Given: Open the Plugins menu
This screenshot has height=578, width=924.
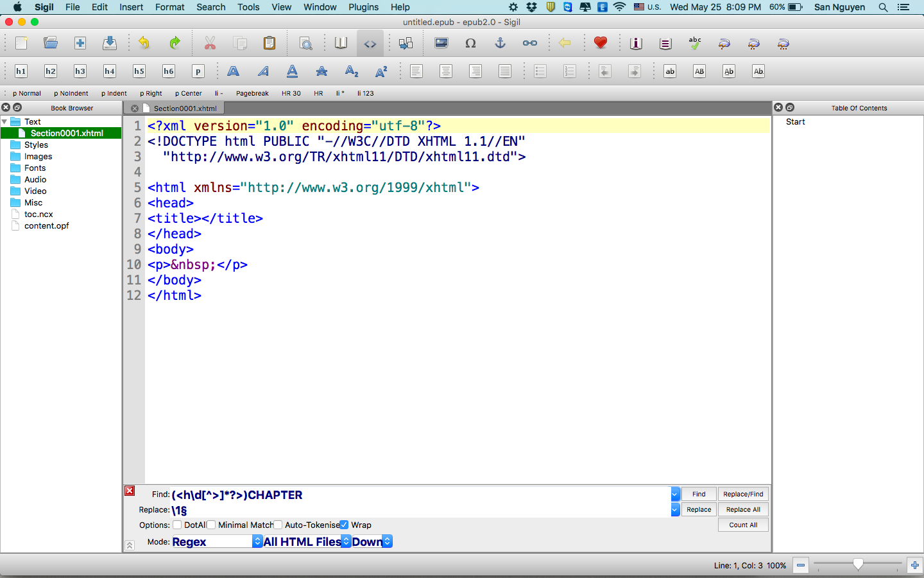Looking at the screenshot, I should (x=363, y=7).
